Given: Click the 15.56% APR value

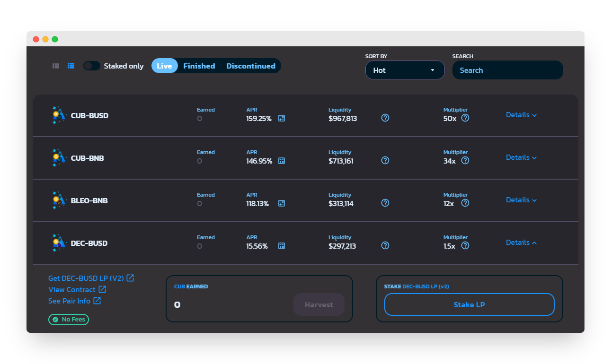Looking at the screenshot, I should point(257,246).
